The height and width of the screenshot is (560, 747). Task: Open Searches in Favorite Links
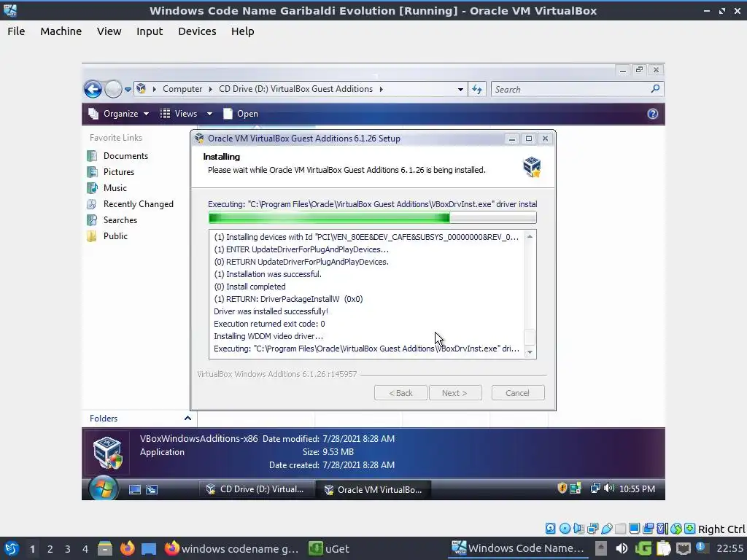point(112,220)
